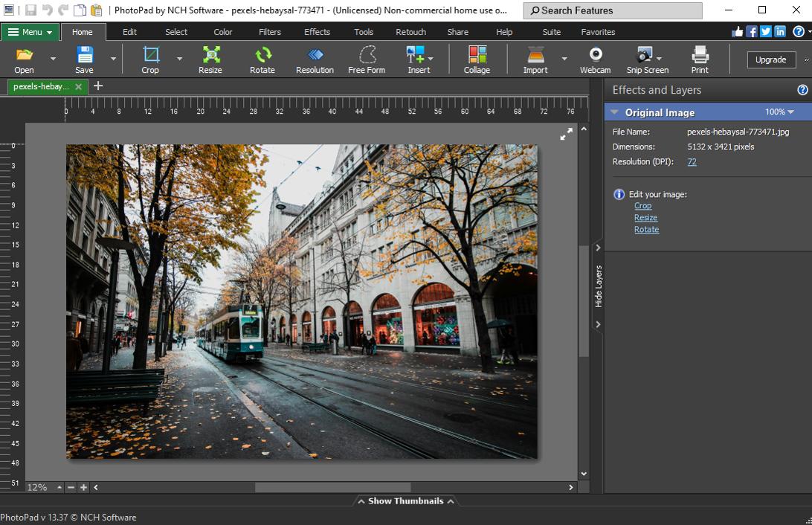Click in the Search Features box
812x525 pixels.
click(x=612, y=10)
